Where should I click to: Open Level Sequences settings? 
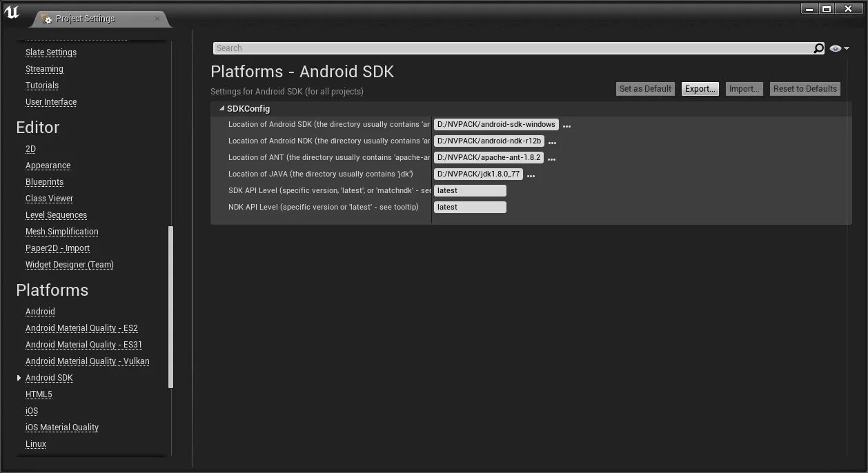(56, 215)
